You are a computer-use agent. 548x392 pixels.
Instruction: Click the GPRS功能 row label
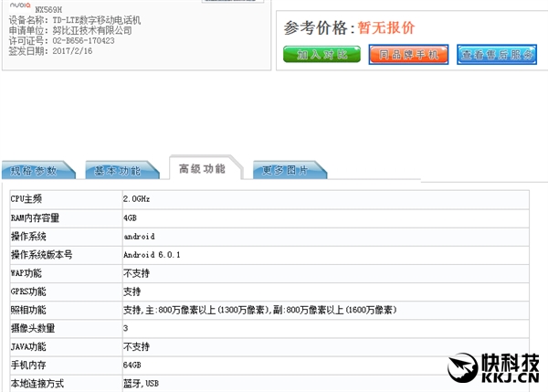(27, 291)
